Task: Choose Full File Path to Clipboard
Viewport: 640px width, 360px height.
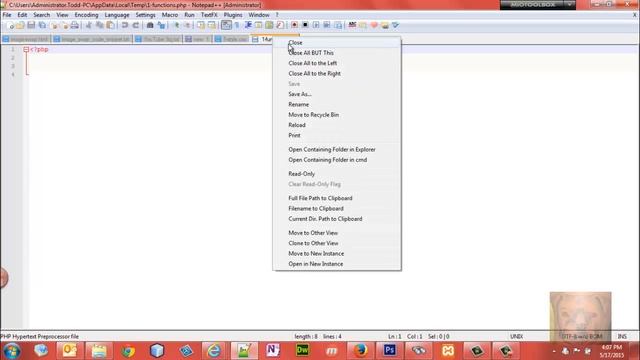Action: tap(337, 198)
